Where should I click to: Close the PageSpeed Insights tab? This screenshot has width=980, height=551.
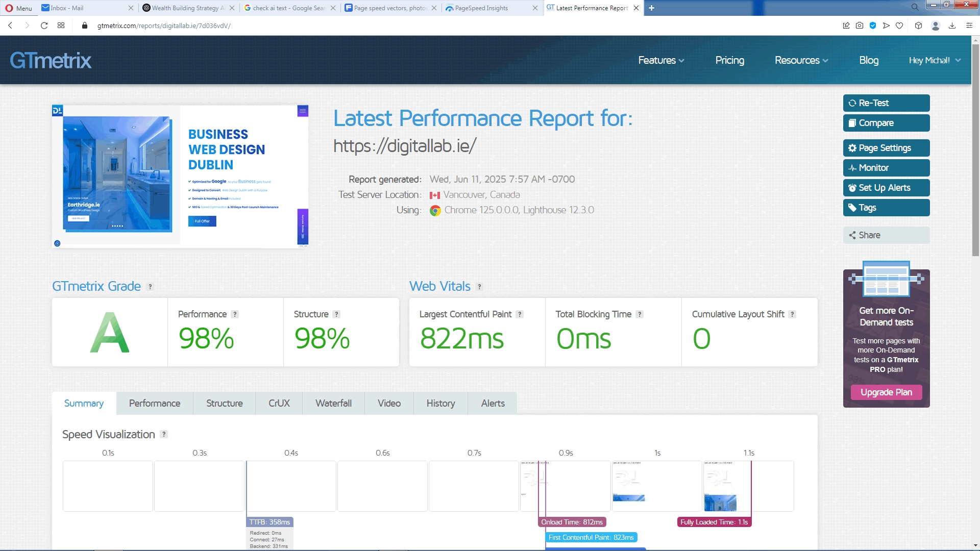535,8
